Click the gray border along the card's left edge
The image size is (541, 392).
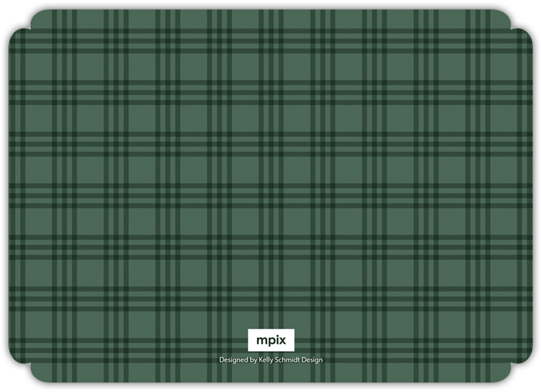click(4, 196)
